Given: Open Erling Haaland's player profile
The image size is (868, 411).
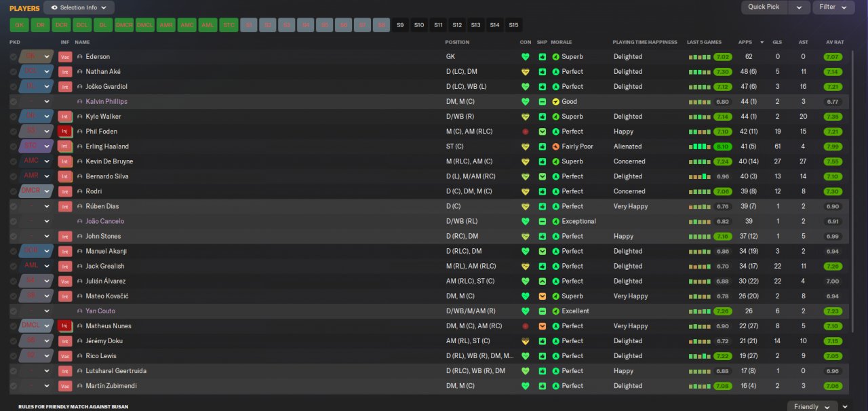Looking at the screenshot, I should pyautogui.click(x=107, y=146).
